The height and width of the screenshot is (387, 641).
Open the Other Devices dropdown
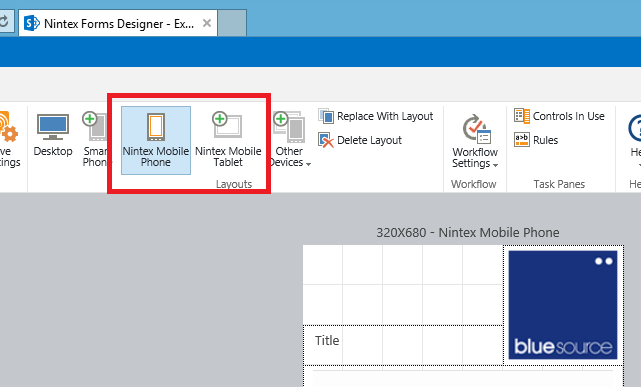(289, 140)
